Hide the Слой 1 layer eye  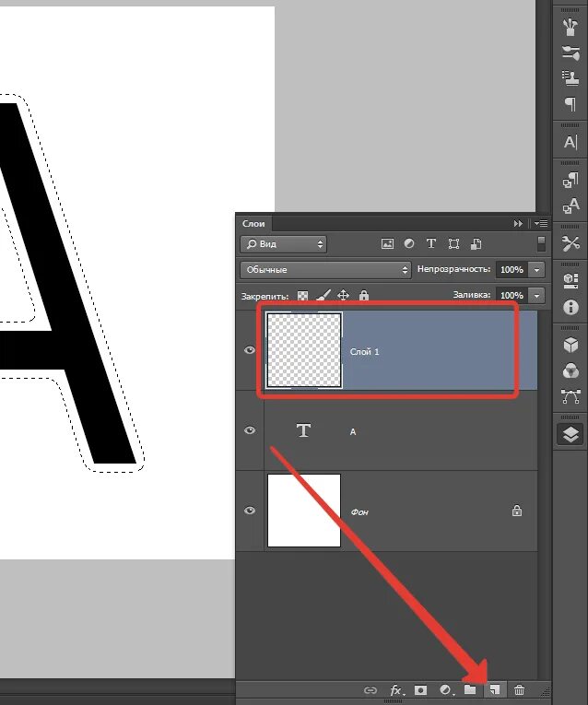(250, 350)
